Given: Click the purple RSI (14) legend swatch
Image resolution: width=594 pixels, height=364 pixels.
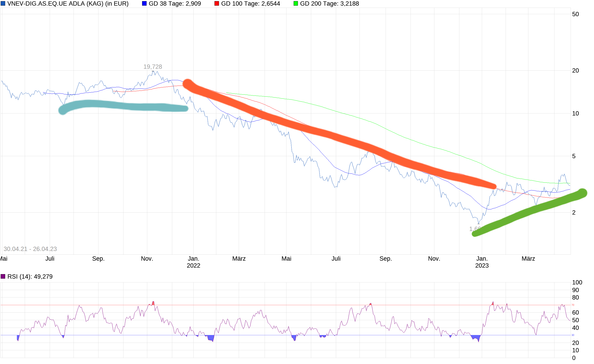Looking at the screenshot, I should coord(3,276).
